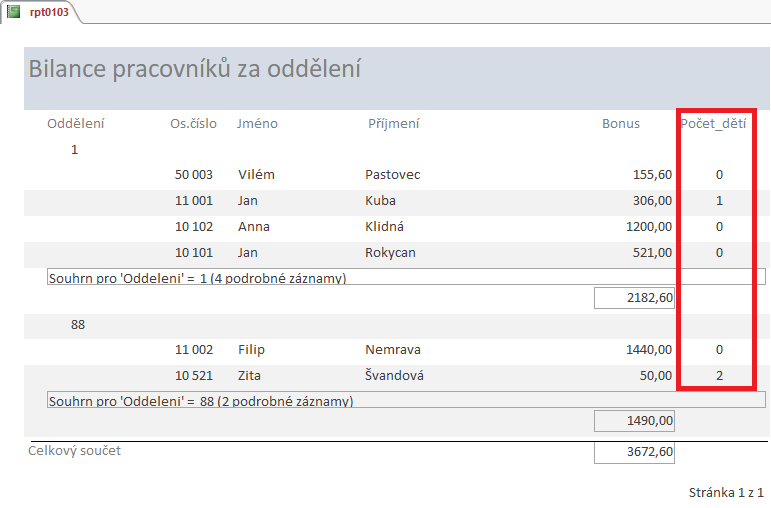The width and height of the screenshot is (771, 508).
Task: Click the report icon on rpt0103 tab
Action: click(x=14, y=12)
